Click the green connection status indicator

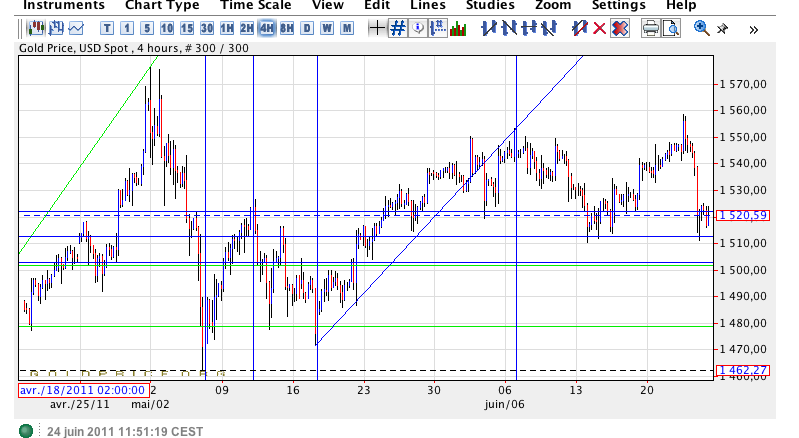click(x=27, y=431)
